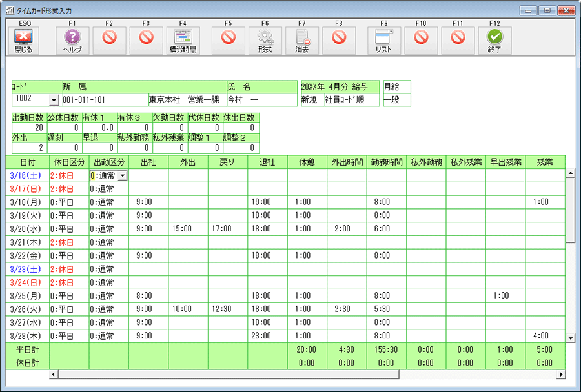Screen dimensions: 581x392
Task: Click the 外出 value 2 field
Action: 28,148
